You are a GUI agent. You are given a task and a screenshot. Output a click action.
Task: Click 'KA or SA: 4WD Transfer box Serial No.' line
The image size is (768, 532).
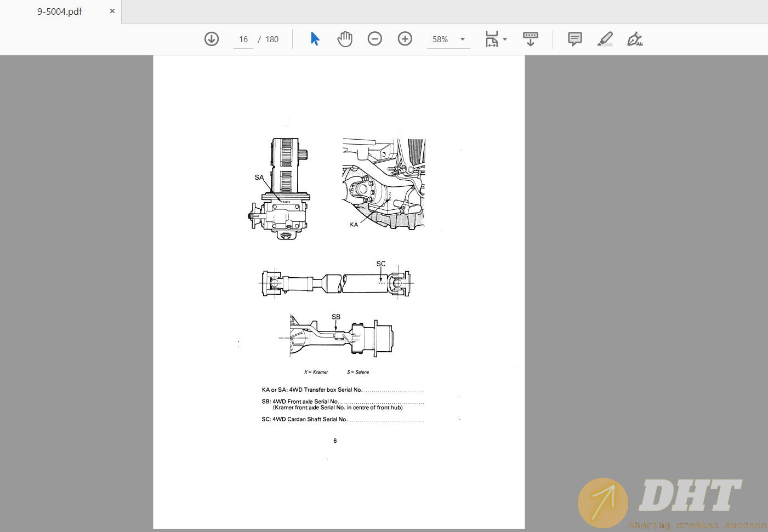click(343, 390)
